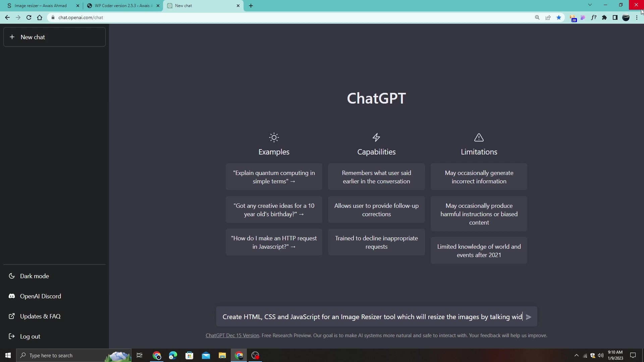The image size is (644, 362).
Task: Open the notification center icon
Action: 633,355
